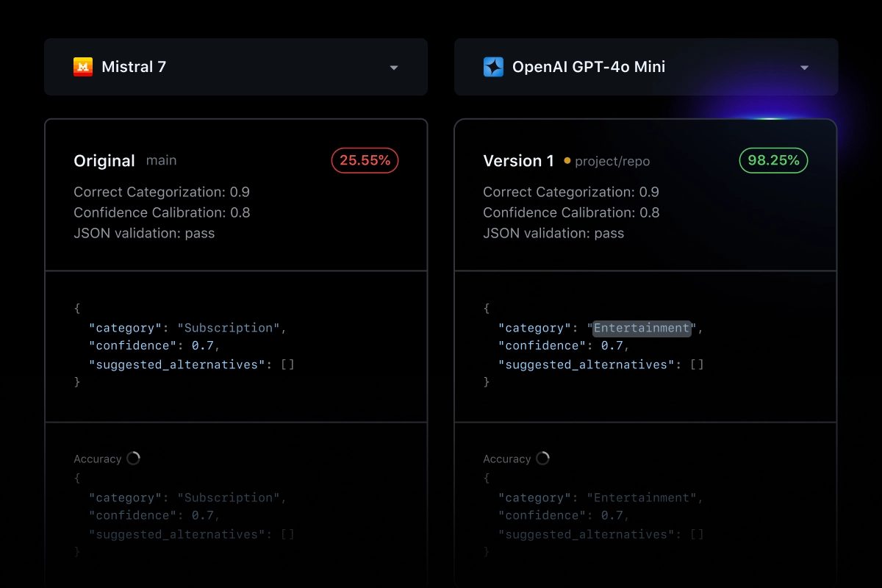Viewport: 882px width, 588px height.
Task: Select the highlighted Entertainment token
Action: pos(641,328)
